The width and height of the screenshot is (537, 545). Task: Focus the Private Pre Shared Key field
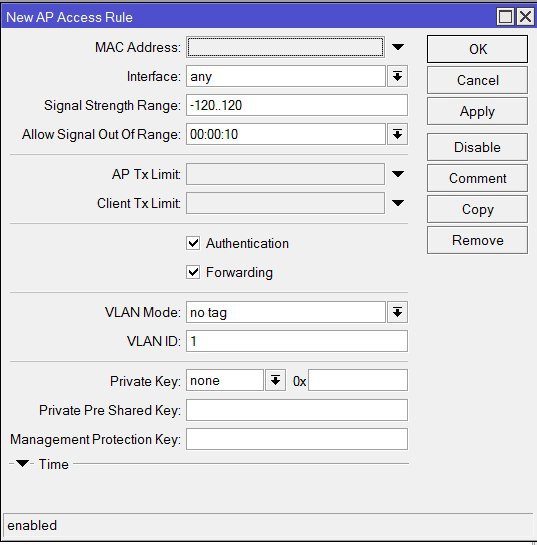pyautogui.click(x=297, y=410)
